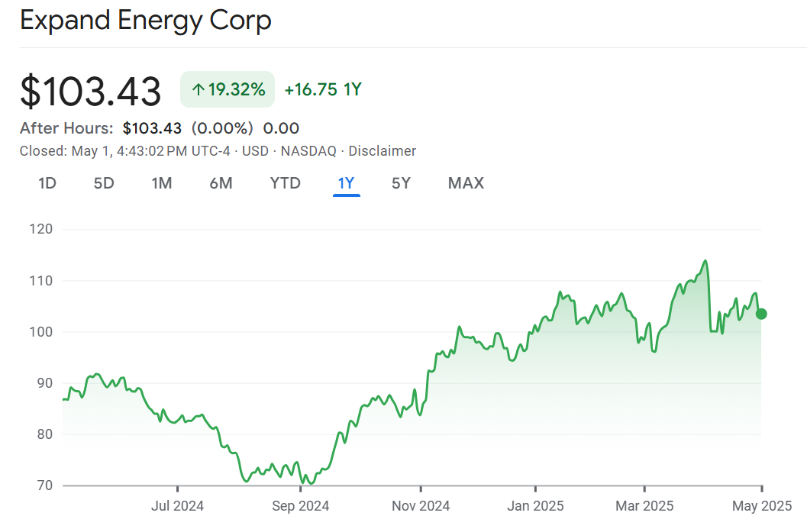Click the Jan 2025 x-axis label
This screenshot has width=807, height=532.
pyautogui.click(x=536, y=505)
